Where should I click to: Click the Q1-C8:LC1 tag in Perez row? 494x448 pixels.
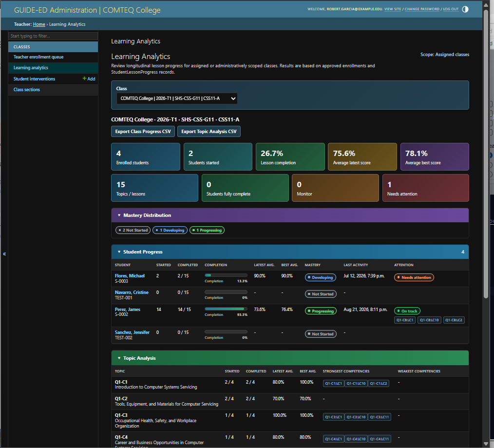click(x=405, y=320)
